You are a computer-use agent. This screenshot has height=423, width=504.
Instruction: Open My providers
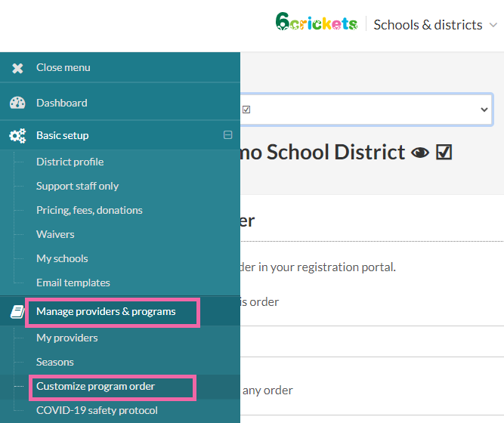pyautogui.click(x=66, y=338)
